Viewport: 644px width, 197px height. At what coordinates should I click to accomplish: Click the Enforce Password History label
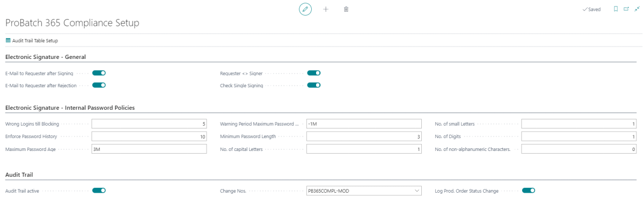point(31,137)
